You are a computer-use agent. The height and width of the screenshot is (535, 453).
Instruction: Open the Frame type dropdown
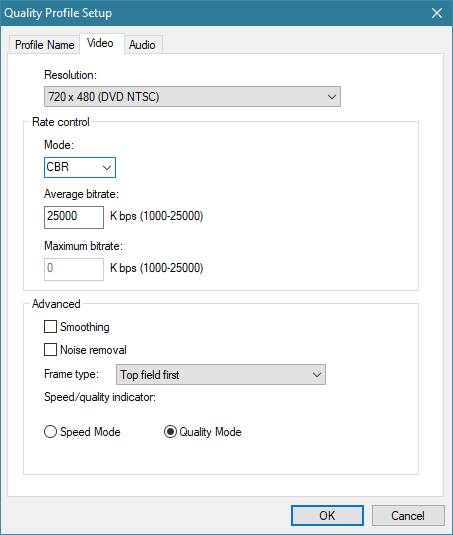pyautogui.click(x=221, y=375)
